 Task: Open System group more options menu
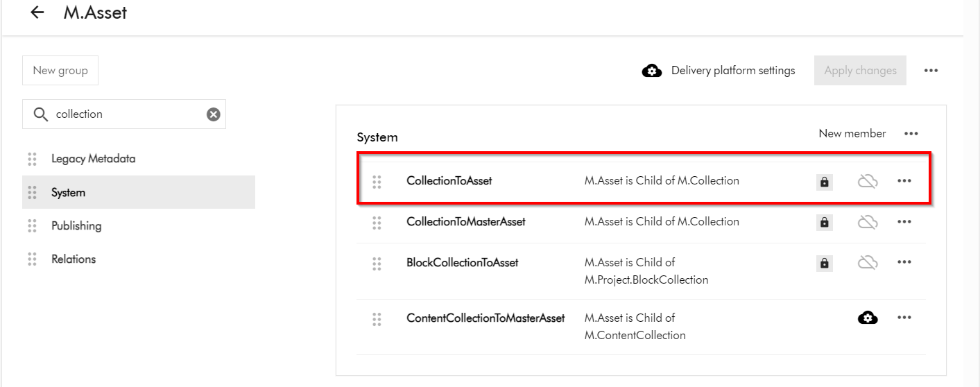coord(911,134)
